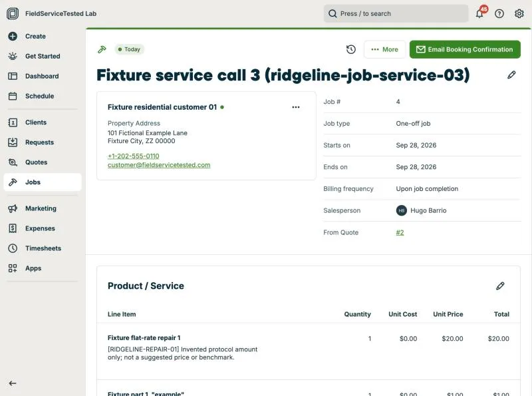
Task: Open the Marketing megaphone icon
Action: [13, 208]
